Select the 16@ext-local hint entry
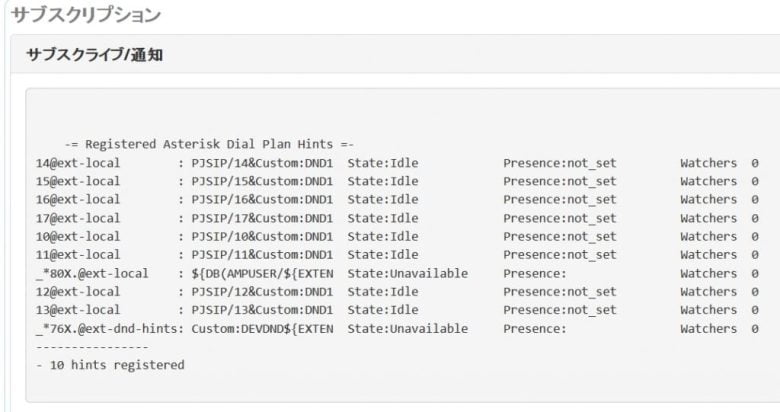Viewport: 780px width, 412px height. click(x=78, y=200)
